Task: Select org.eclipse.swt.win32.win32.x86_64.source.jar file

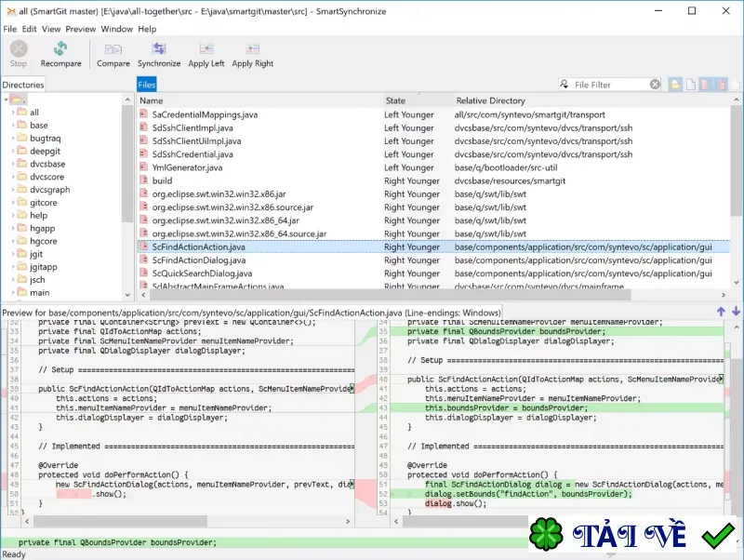Action: (x=434, y=233)
